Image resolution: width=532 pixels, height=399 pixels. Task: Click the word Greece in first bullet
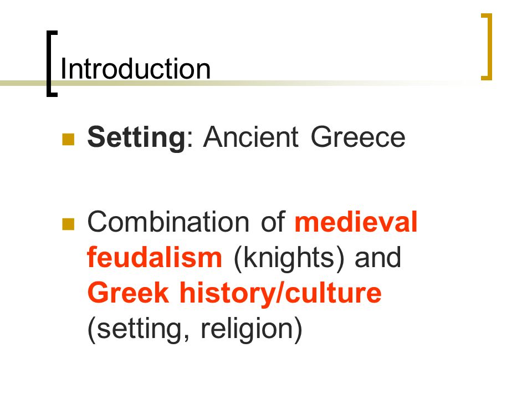coord(358,137)
